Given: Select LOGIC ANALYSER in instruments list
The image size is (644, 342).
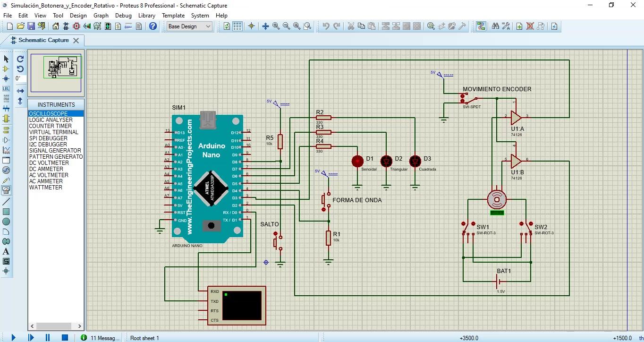Looking at the screenshot, I should coord(51,120).
